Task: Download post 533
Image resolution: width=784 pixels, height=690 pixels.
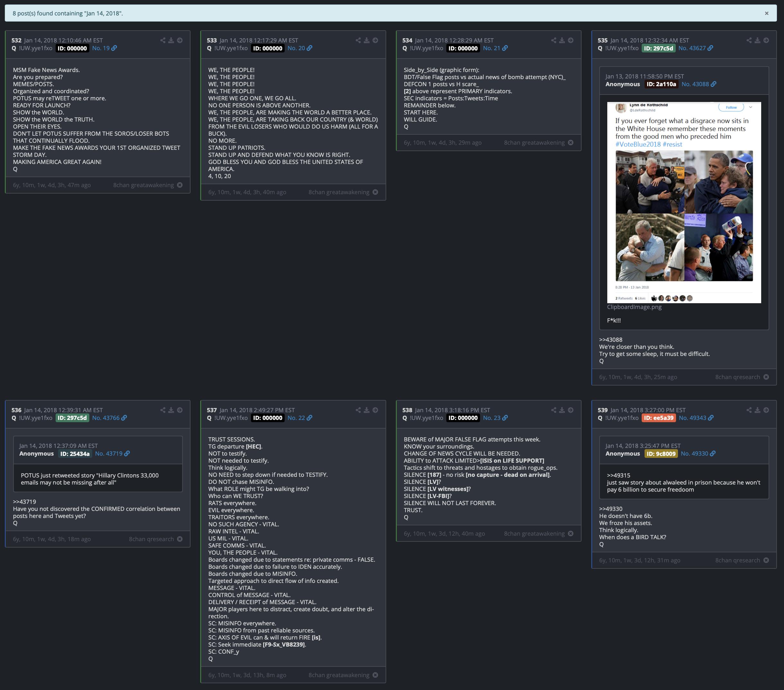Action: (x=367, y=40)
